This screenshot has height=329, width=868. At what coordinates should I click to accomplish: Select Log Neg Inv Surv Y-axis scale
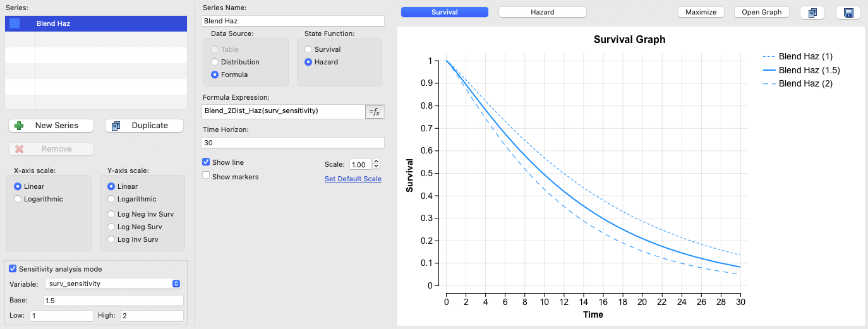[x=112, y=214]
